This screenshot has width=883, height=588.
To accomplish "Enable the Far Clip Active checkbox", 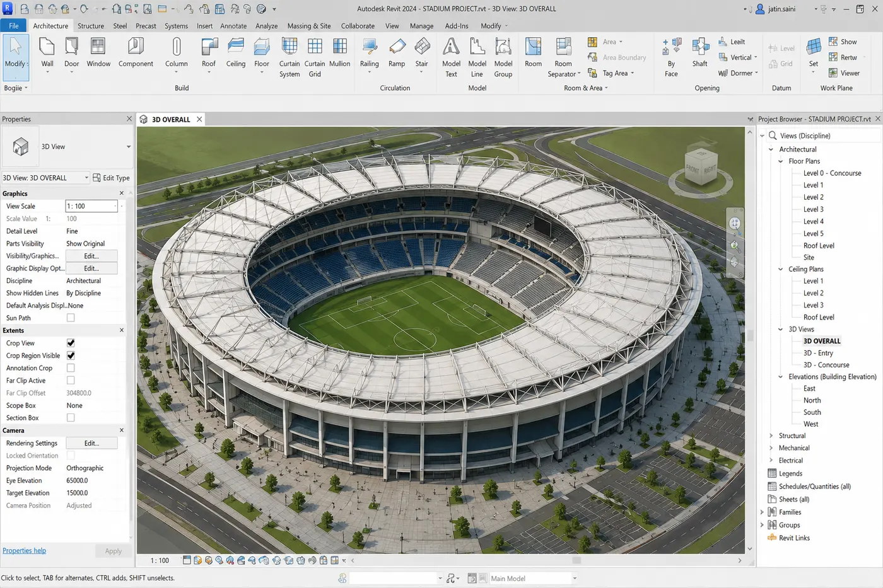I will [x=71, y=381].
